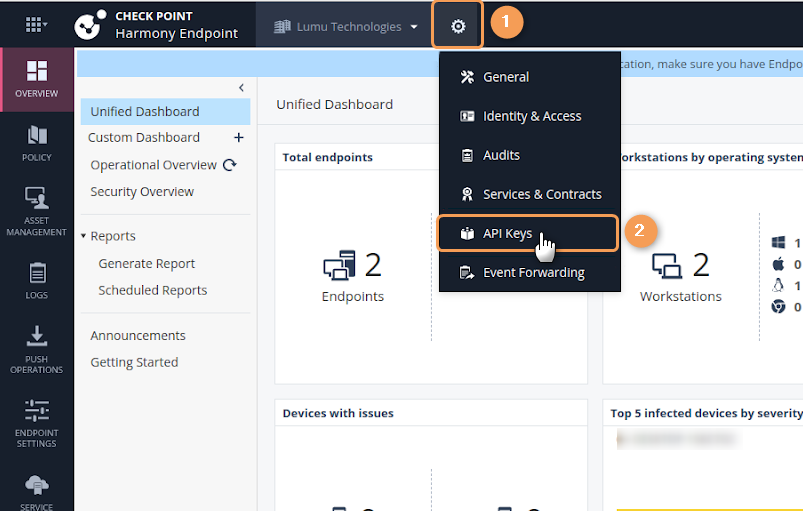
Task: Open Identity & Access menu item
Action: pyautogui.click(x=531, y=116)
